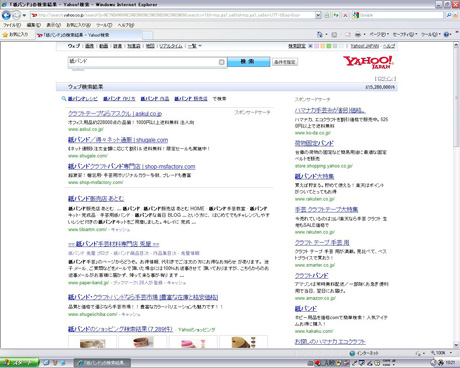The image size is (460, 368).
Task: Click the blue 検索 search button
Action: pyautogui.click(x=248, y=62)
